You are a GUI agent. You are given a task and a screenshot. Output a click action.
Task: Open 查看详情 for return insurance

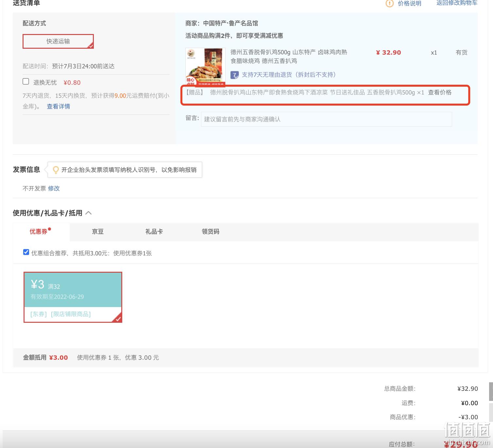pyautogui.click(x=59, y=106)
